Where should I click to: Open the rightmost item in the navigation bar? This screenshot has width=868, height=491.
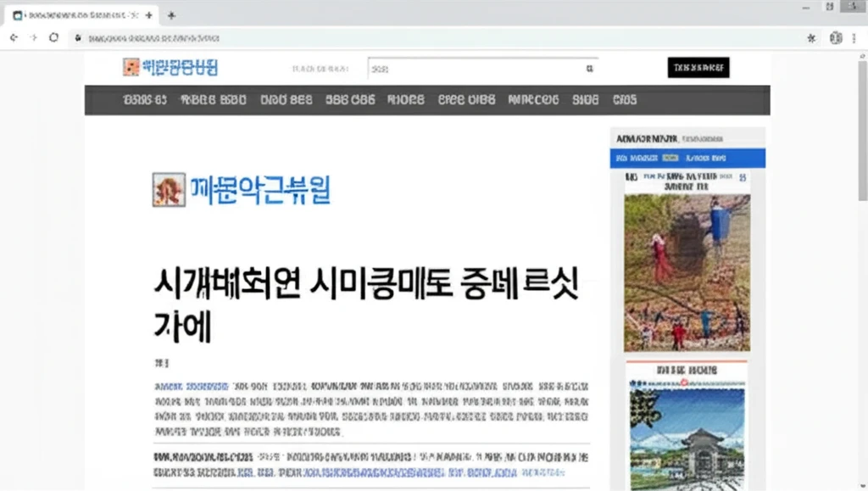coord(626,99)
